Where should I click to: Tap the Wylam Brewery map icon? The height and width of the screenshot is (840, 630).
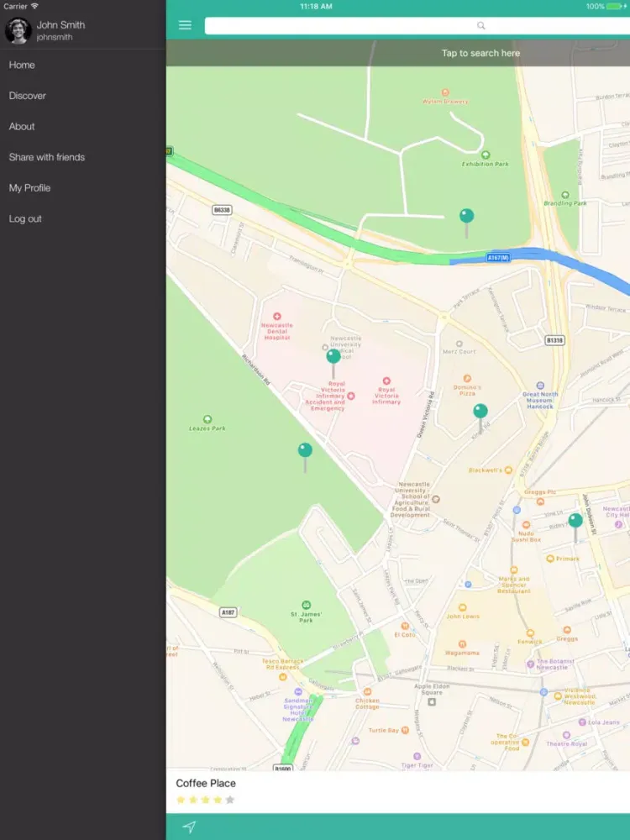click(444, 92)
